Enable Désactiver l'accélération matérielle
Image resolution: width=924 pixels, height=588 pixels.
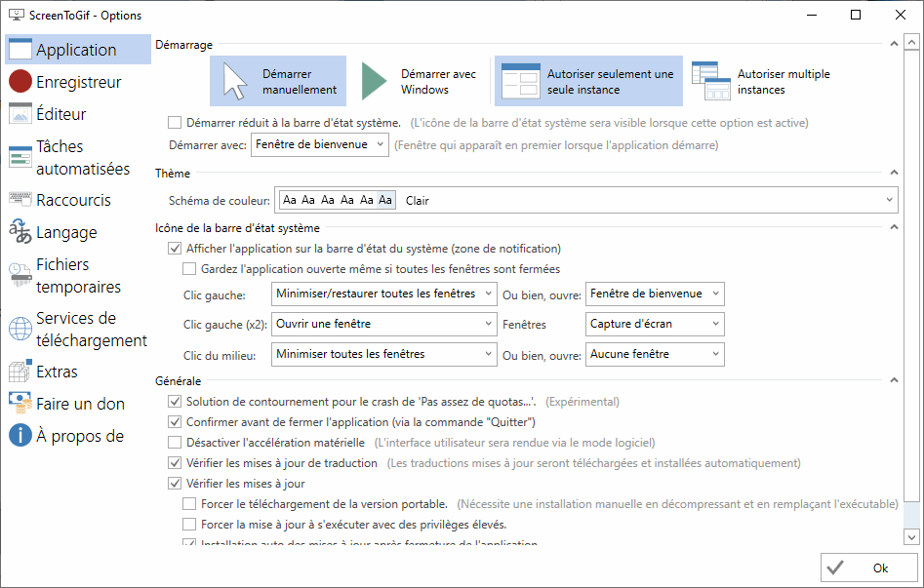[x=175, y=443]
